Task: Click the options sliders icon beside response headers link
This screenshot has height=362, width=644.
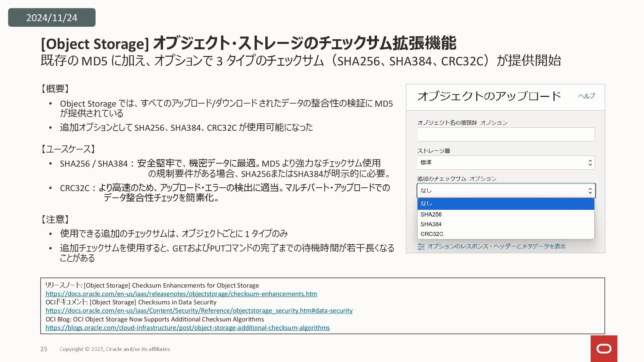Action: 421,247
